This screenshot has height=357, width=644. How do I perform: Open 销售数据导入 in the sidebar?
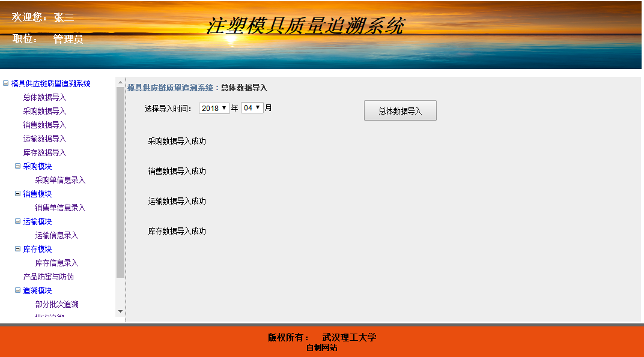pyautogui.click(x=44, y=125)
